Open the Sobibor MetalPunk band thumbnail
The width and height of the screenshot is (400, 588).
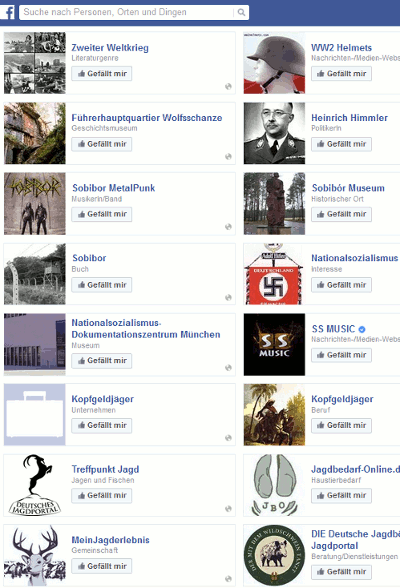pyautogui.click(x=35, y=204)
